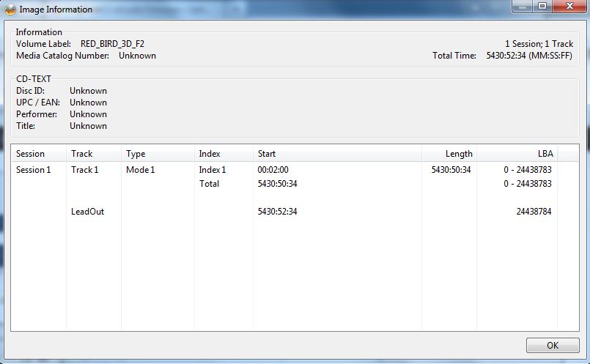Click the LBA column header

coord(517,154)
